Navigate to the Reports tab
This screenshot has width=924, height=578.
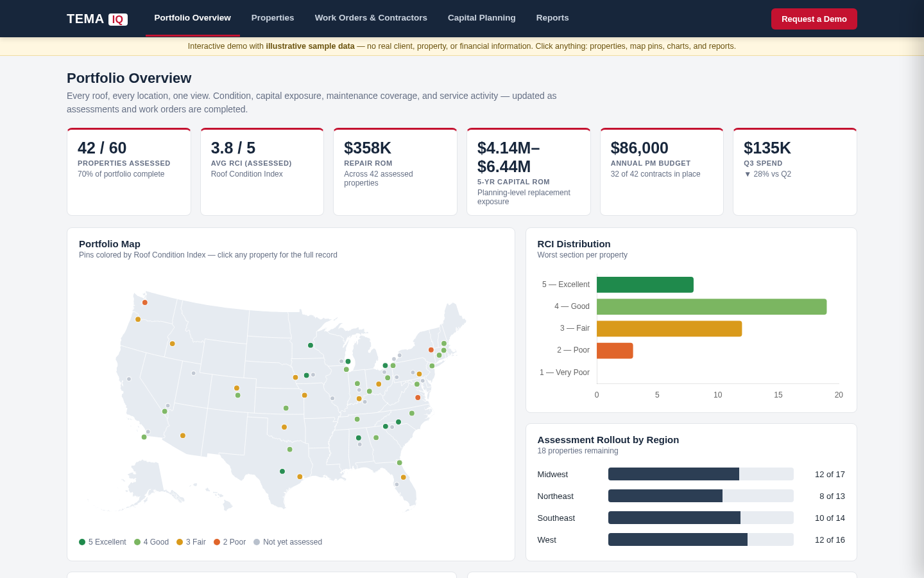point(552,18)
